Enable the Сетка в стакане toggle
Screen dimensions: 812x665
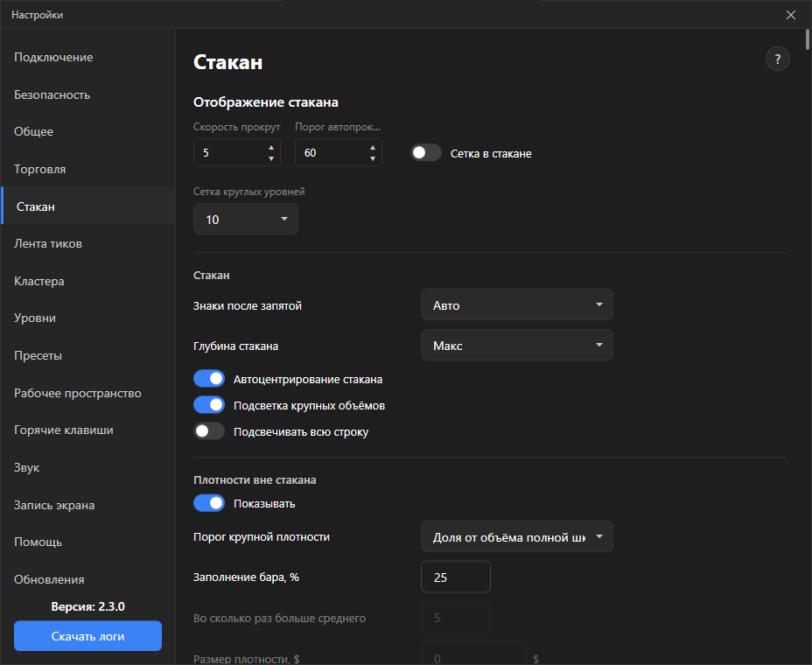pos(425,153)
